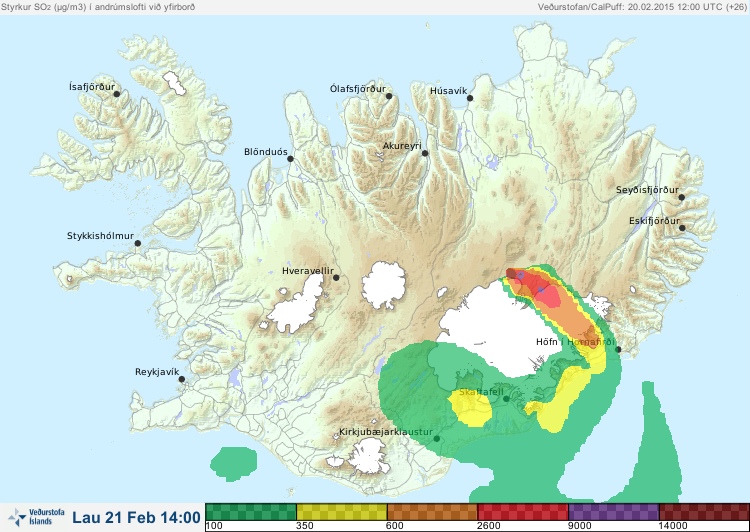Click the Kirkjubæjarklaustur label
The width and height of the screenshot is (750, 532).
(386, 432)
